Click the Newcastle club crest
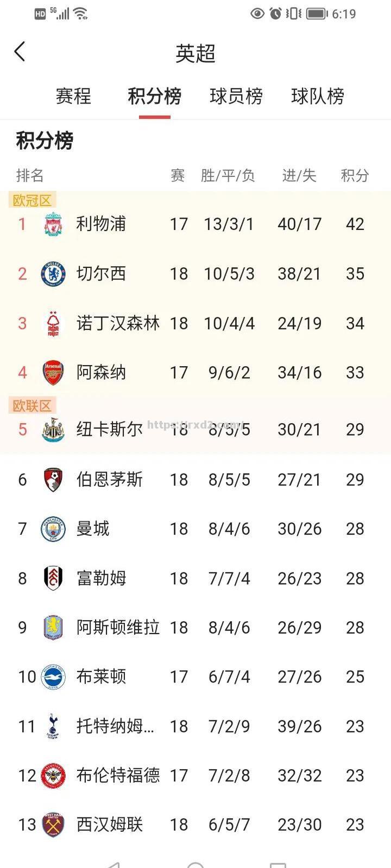The image size is (391, 868). [x=53, y=430]
